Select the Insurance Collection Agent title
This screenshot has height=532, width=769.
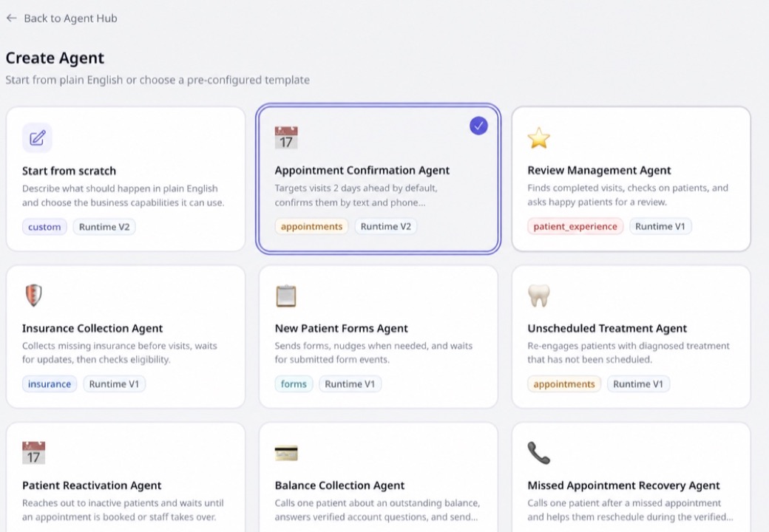point(92,328)
